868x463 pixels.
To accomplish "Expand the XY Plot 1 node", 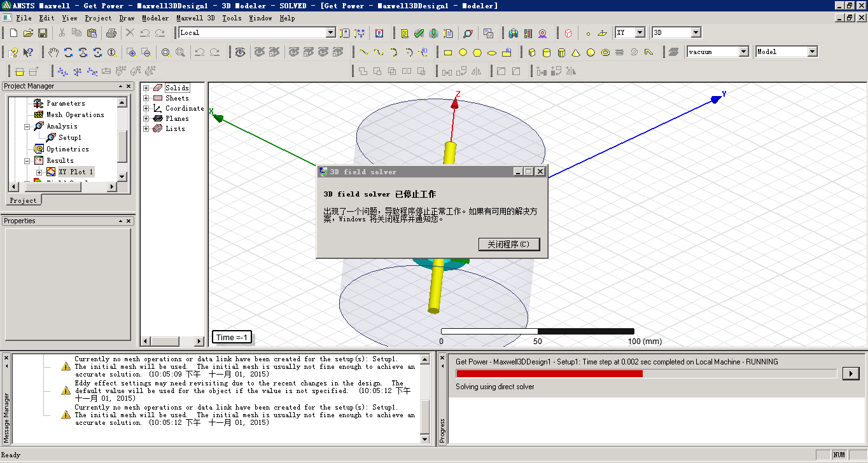I will [39, 172].
